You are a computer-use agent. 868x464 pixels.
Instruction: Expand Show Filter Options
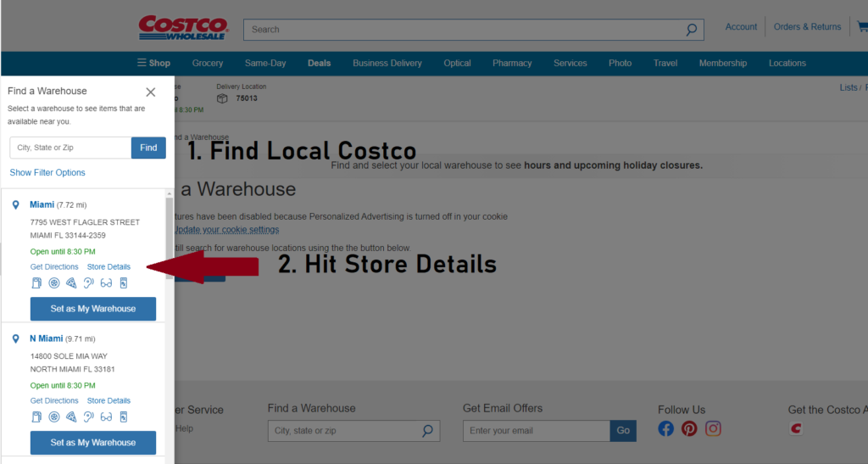coord(47,173)
